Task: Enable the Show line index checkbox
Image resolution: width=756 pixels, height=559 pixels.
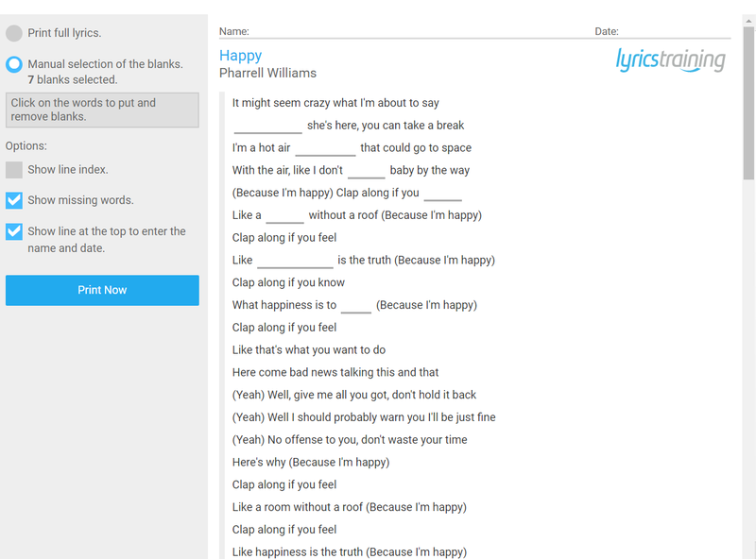Action: point(14,170)
